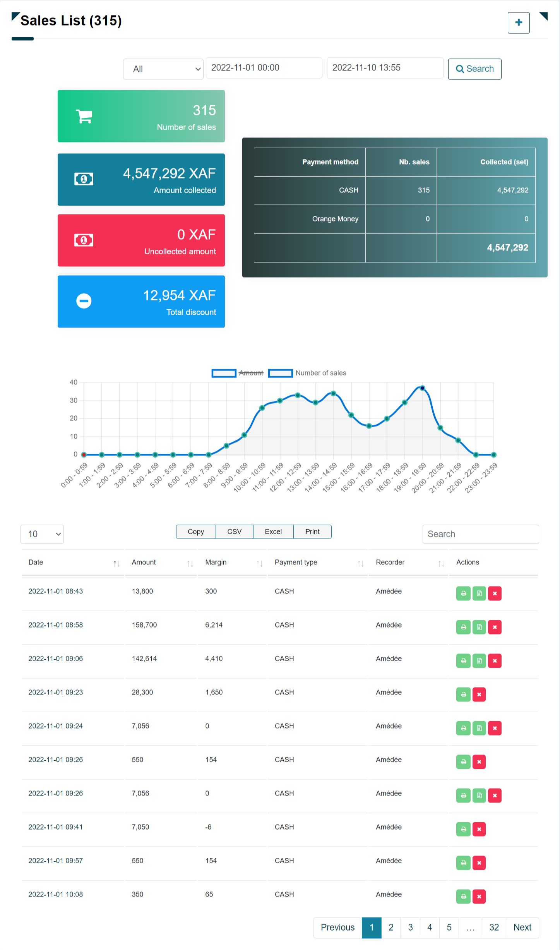Click the plus icon to add sale

518,23
